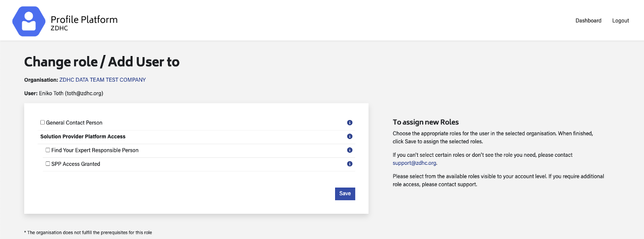Click the Profile Platform user logo icon
This screenshot has width=644, height=239.
[29, 22]
